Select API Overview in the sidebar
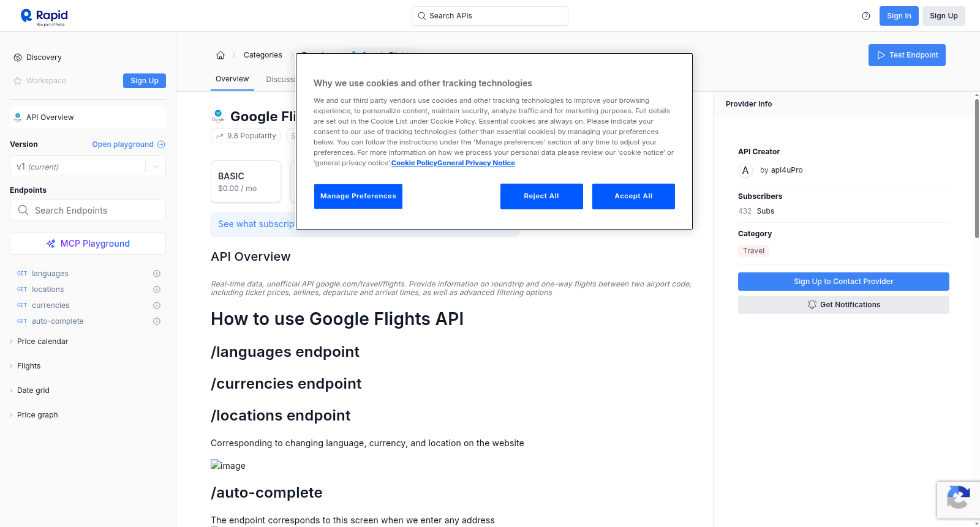Image resolution: width=980 pixels, height=527 pixels. [88, 118]
